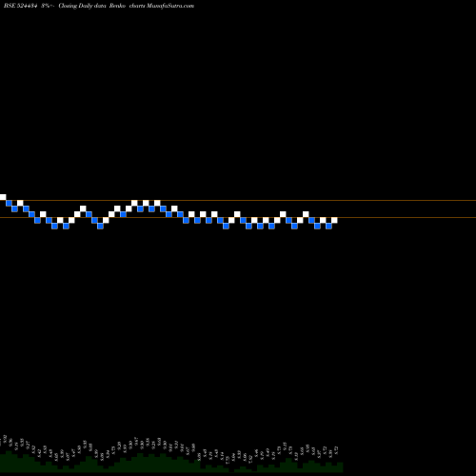Click the upper orange horizontal level line
This screenshot has width=476, height=476.
pyautogui.click(x=238, y=200)
